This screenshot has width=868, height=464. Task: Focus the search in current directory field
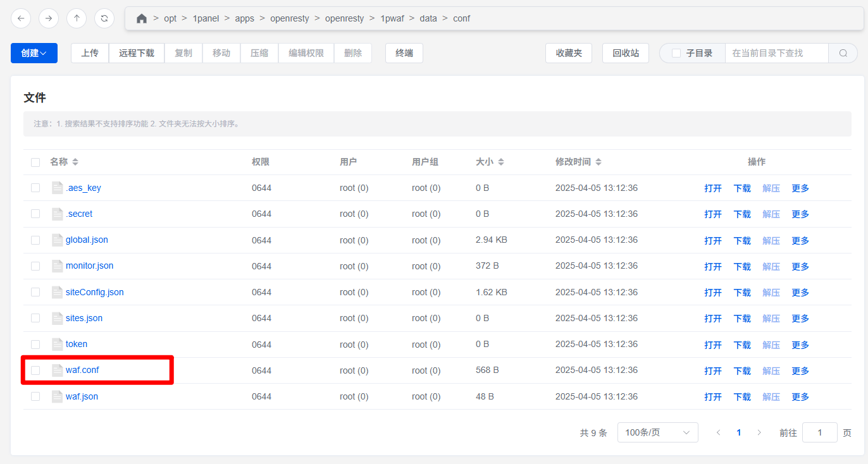776,53
